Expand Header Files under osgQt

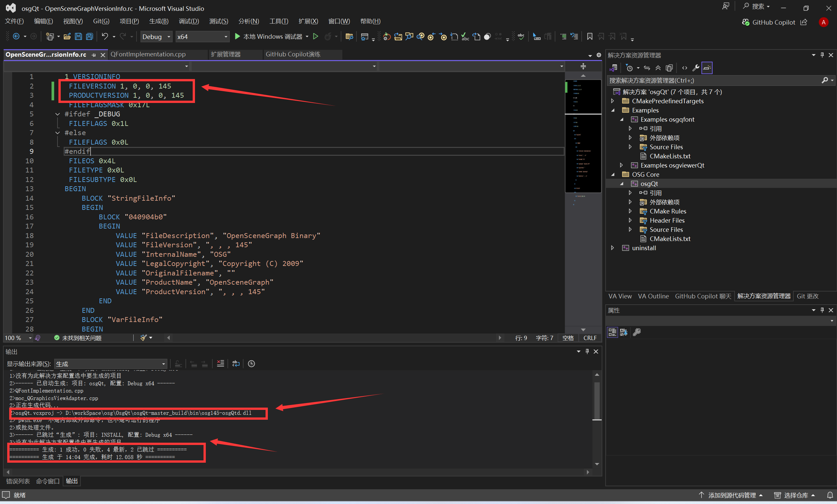630,220
